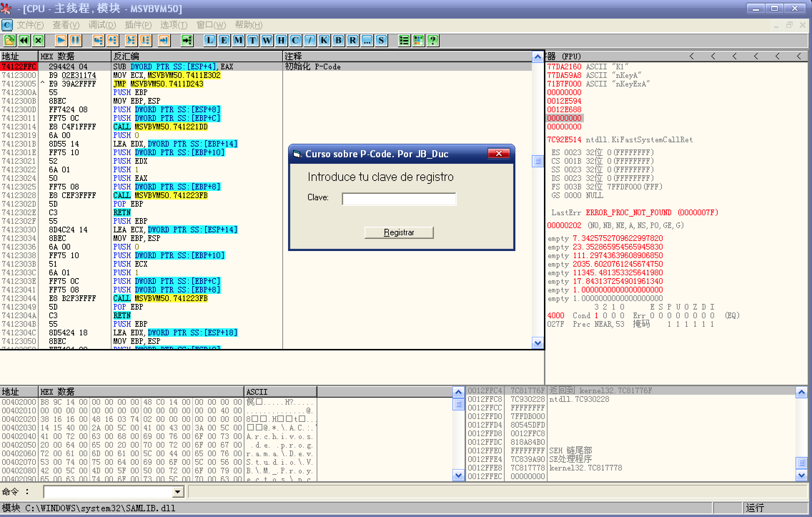The height and width of the screenshot is (517, 812).
Task: Click the Restart program rewind icon
Action: (x=24, y=40)
